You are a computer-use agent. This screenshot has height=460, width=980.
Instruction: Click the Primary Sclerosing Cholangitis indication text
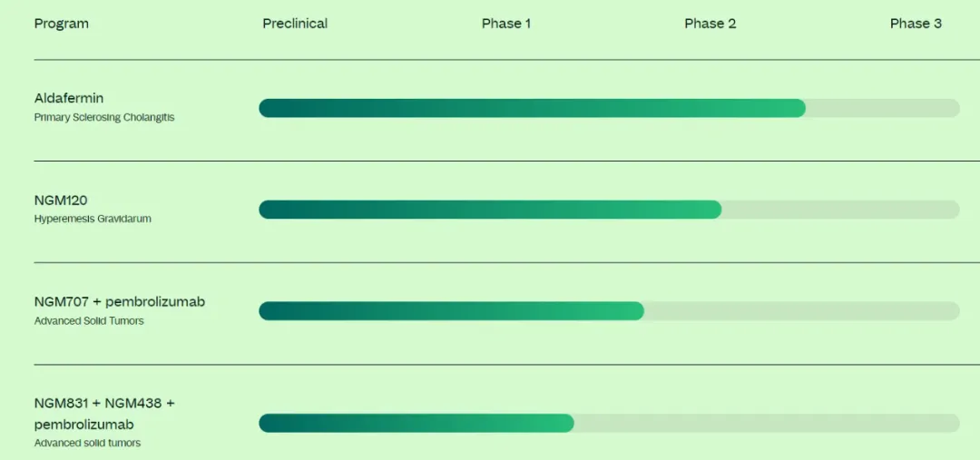click(x=104, y=118)
